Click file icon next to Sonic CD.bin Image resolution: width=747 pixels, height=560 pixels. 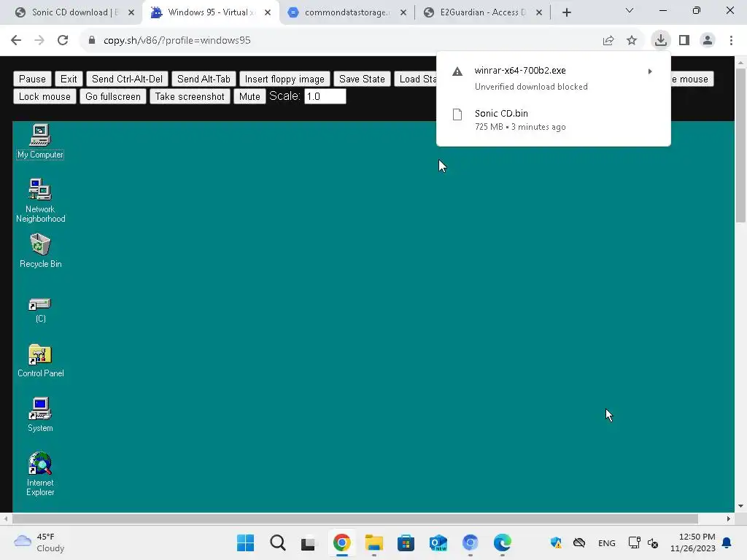click(x=457, y=114)
